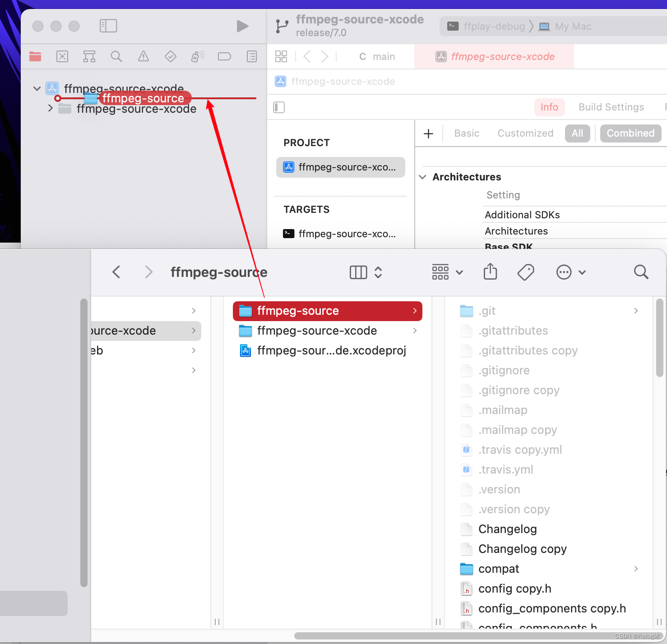667x644 pixels.
Task: Go back in Finder window
Action: point(116,272)
